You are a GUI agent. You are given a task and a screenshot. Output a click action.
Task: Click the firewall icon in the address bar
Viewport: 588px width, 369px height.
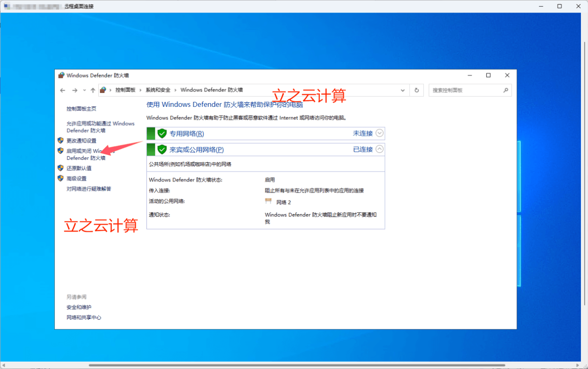[x=103, y=90]
